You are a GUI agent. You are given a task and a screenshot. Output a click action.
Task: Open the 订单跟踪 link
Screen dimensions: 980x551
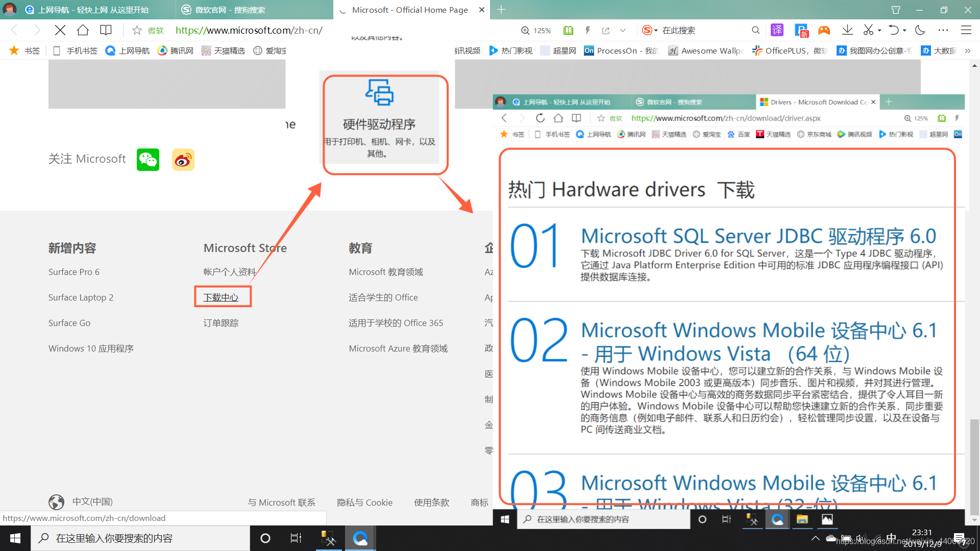pyautogui.click(x=221, y=323)
